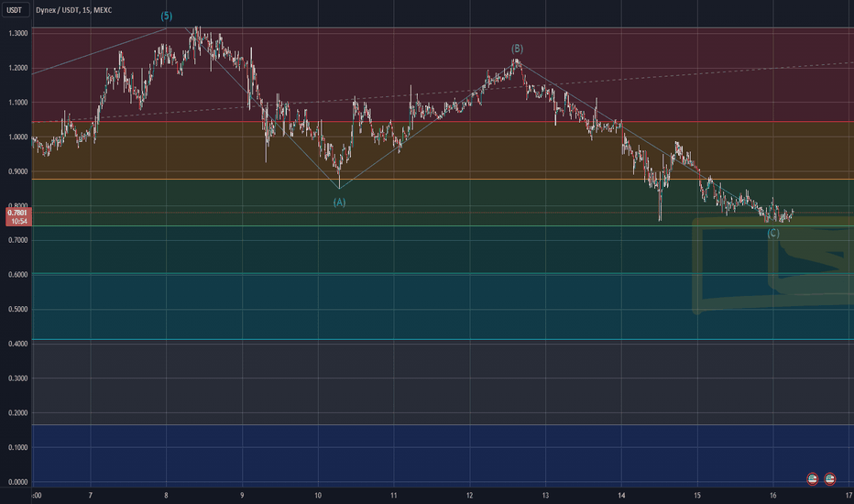Image resolution: width=854 pixels, height=504 pixels.
Task: Click date 13 on the time axis
Action: (x=545, y=495)
